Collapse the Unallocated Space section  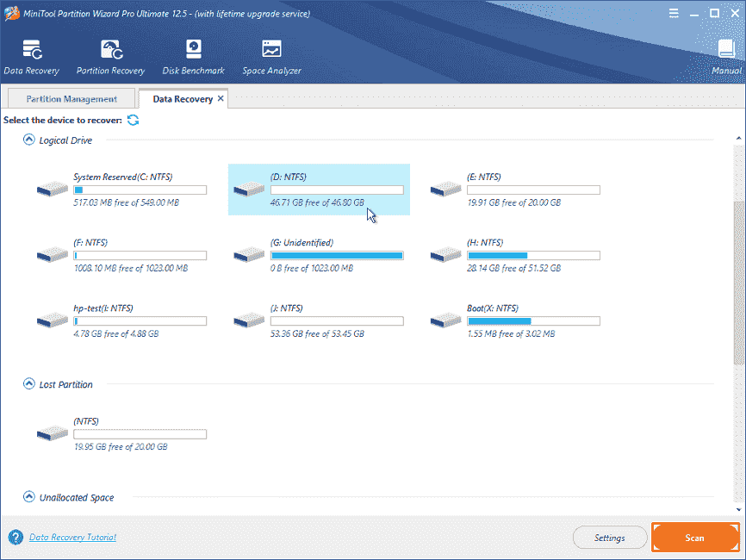pos(29,497)
